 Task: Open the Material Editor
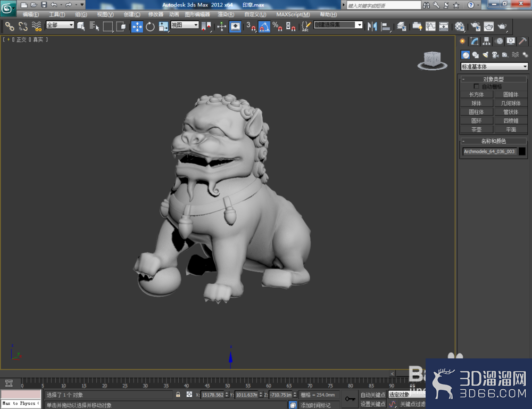pos(460,27)
